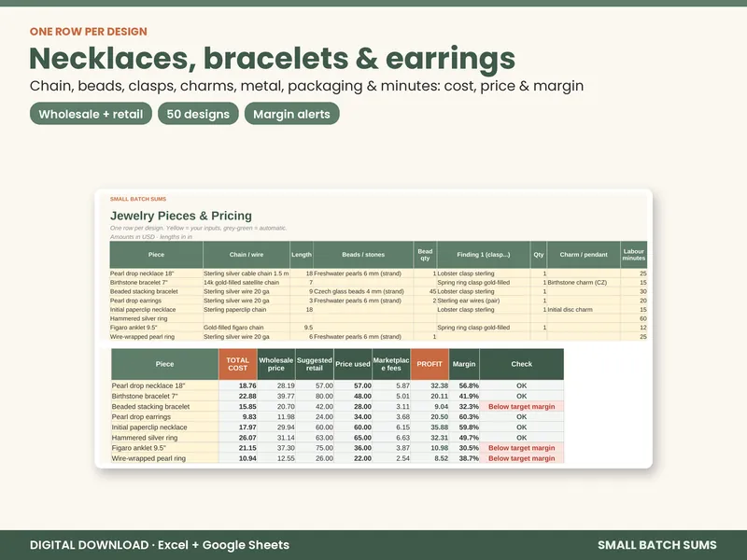
Task: Select the "Birthstone charm (CZ)" cell
Action: click(584, 283)
